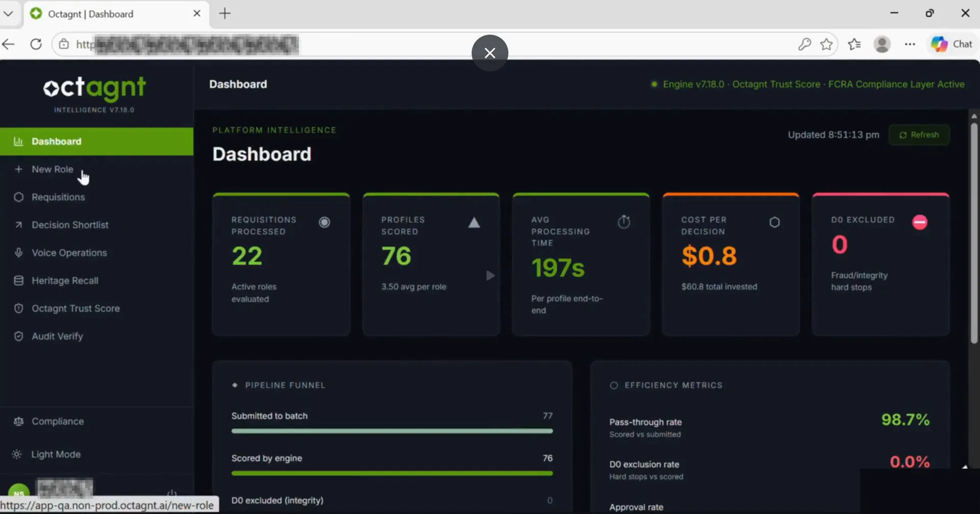980x514 pixels.
Task: Click the browser reload button
Action: (36, 44)
